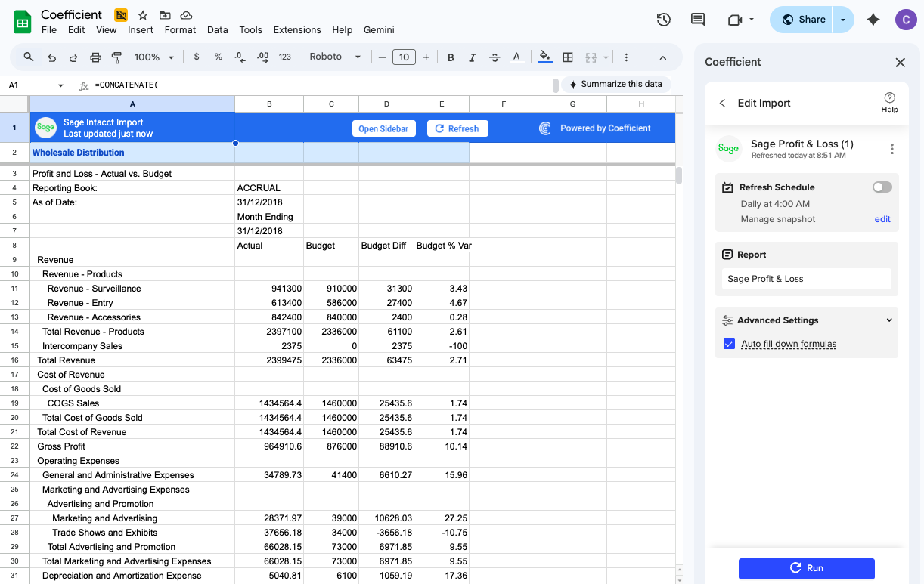Viewport: 924px width, 584px height.
Task: Open the Data menu
Action: [x=218, y=30]
